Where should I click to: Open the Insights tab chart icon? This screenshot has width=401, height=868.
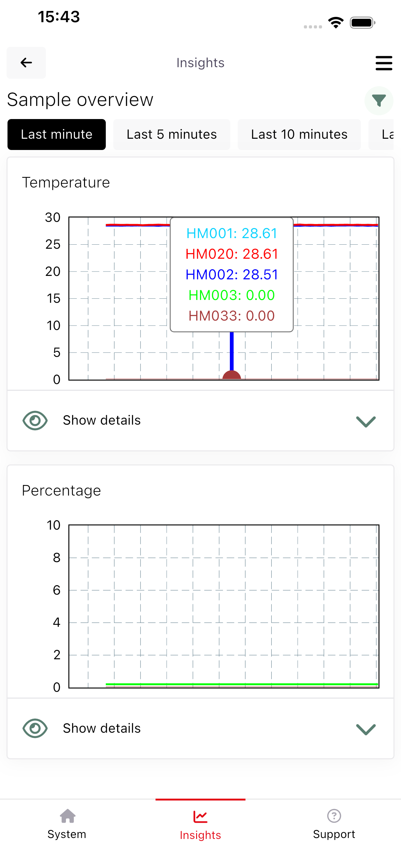click(x=200, y=816)
